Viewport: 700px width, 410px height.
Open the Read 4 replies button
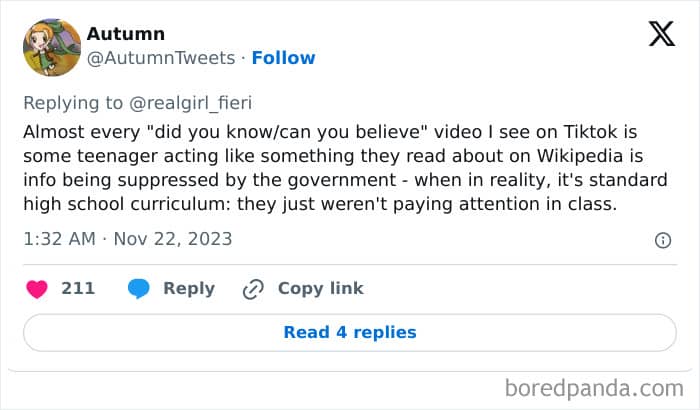(350, 332)
